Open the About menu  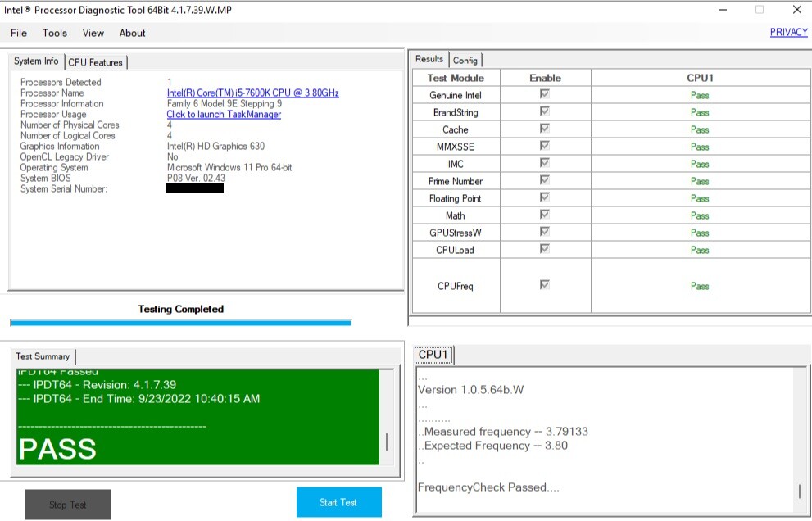click(132, 33)
